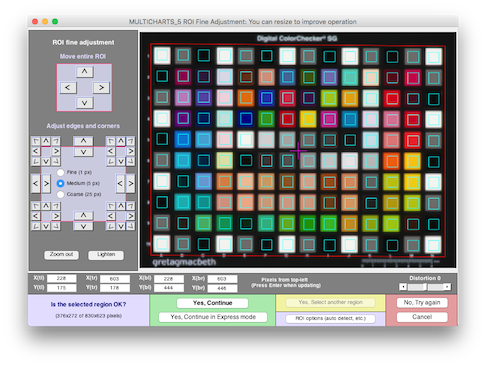Edit the Y(tl) coordinate field

click(x=62, y=288)
